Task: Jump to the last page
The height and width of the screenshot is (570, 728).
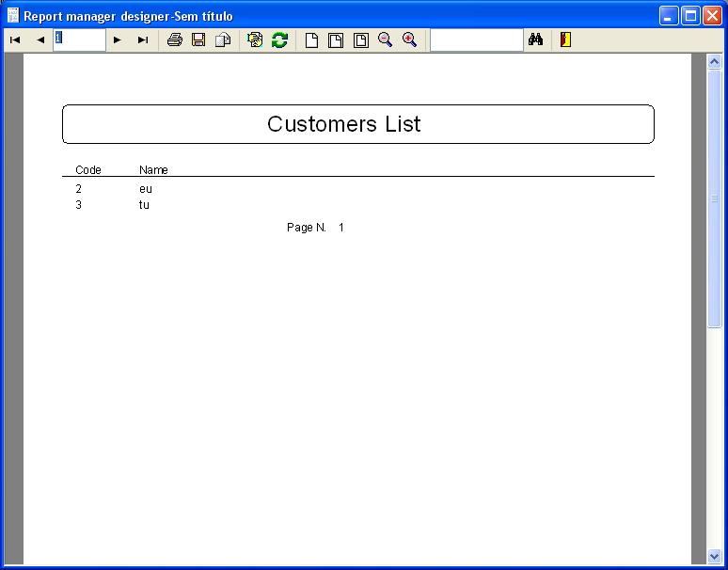Action: tap(143, 40)
